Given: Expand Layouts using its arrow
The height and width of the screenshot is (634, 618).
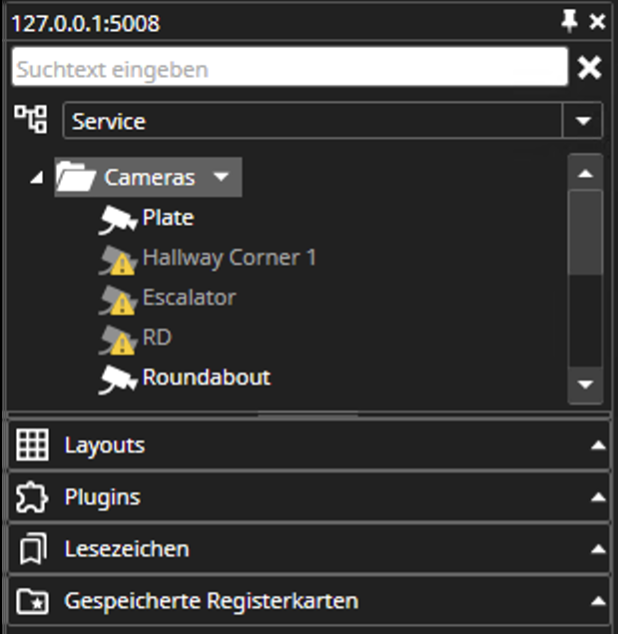Looking at the screenshot, I should point(598,445).
